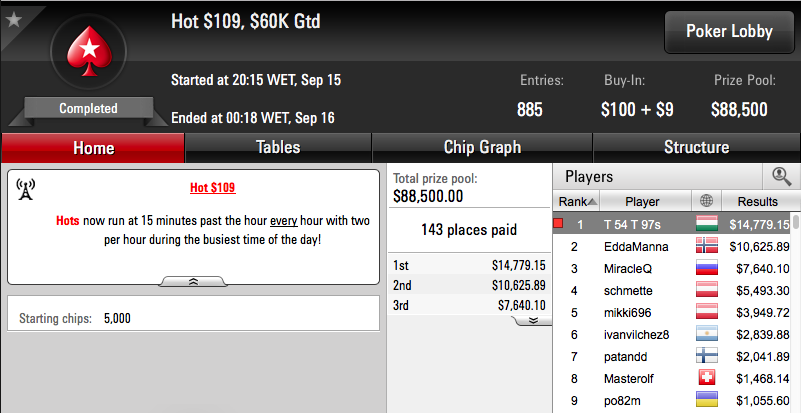
Task: Switch to the Tables tab
Action: pos(278,148)
